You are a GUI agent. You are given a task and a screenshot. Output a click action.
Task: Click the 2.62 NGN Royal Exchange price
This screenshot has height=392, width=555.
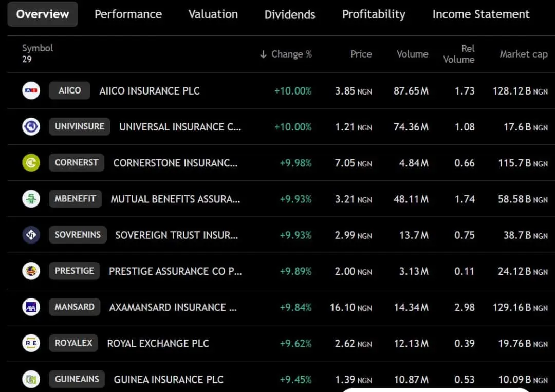tap(353, 344)
